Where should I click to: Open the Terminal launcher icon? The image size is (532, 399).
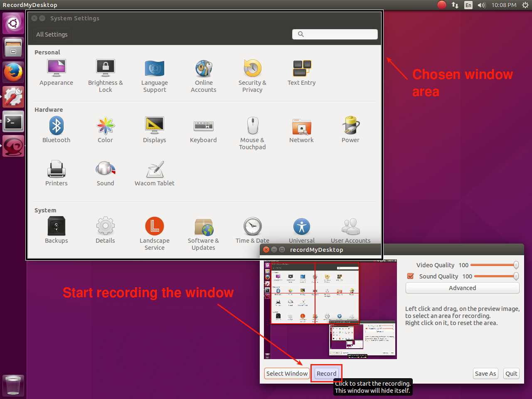(x=13, y=122)
